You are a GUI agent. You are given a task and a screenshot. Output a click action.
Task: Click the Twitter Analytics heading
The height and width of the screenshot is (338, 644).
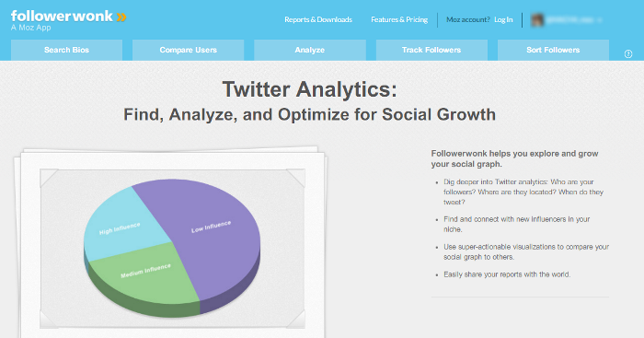(310, 89)
